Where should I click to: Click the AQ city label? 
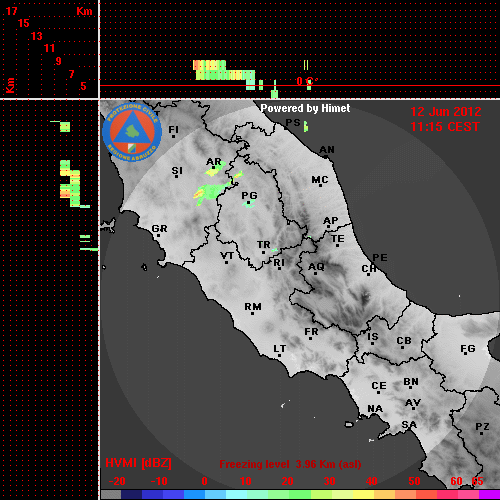coord(316,267)
